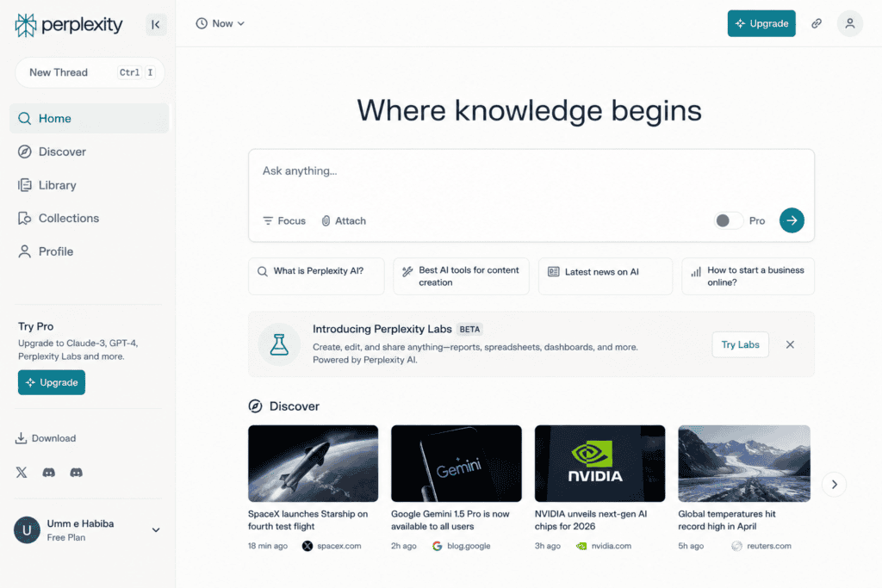882x588 pixels.
Task: Click the Discover compass icon in sidebar
Action: [x=24, y=152]
